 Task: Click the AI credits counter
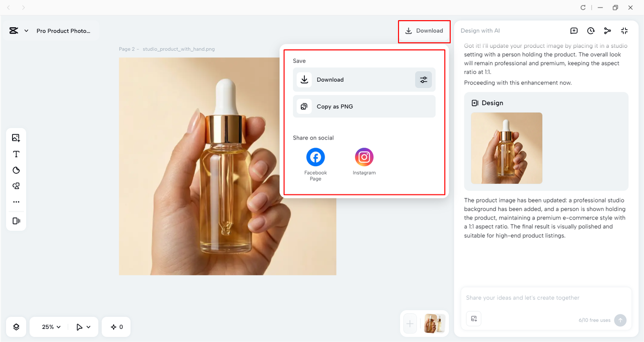(x=116, y=327)
